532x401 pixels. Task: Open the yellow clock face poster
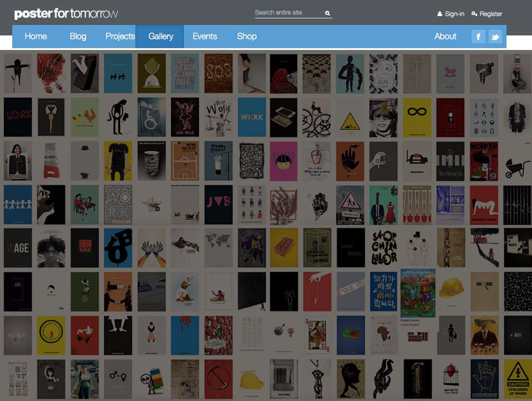tap(51, 335)
